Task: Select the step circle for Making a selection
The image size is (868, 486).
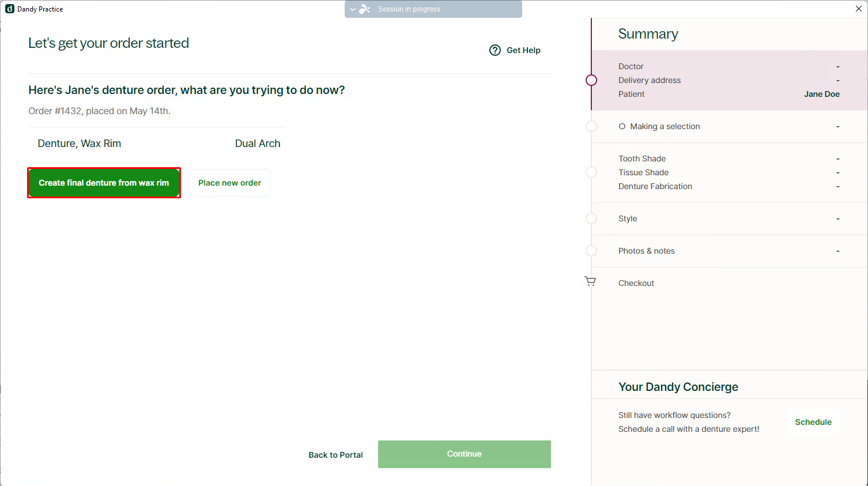Action: [x=591, y=126]
